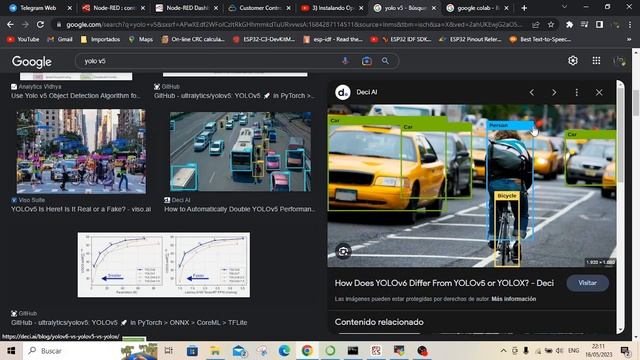Viewport: 640px width, 360px height.
Task: Show more bookmarks with double chevron
Action: [x=629, y=40]
